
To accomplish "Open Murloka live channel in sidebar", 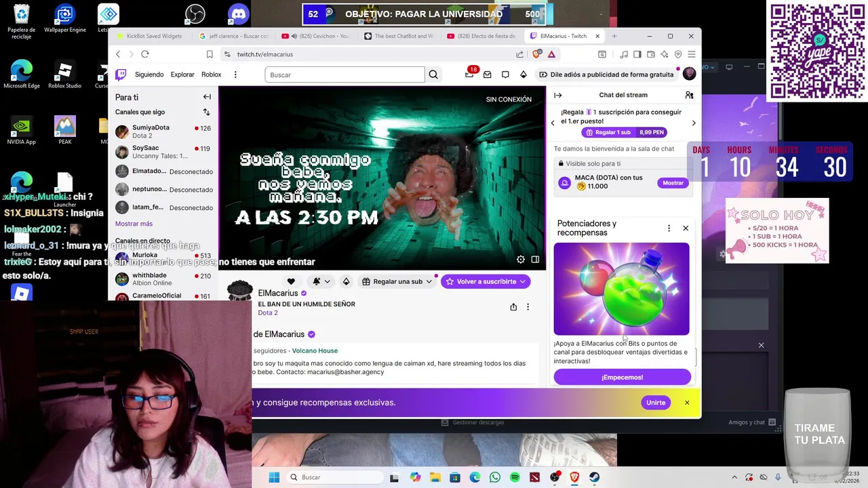I will (163, 258).
